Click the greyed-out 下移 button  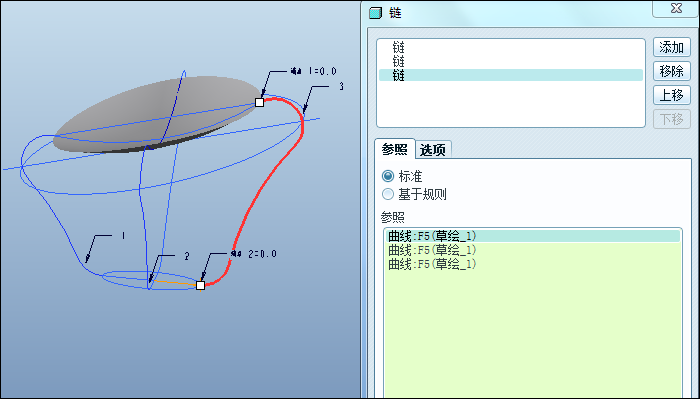click(x=671, y=120)
